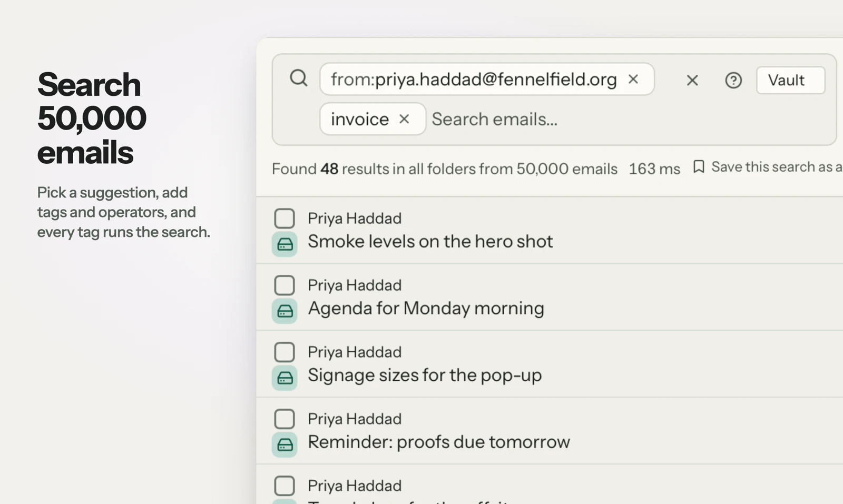Click sender Priya Haddad above 'Signage sizes for the pop-up'

[355, 352]
